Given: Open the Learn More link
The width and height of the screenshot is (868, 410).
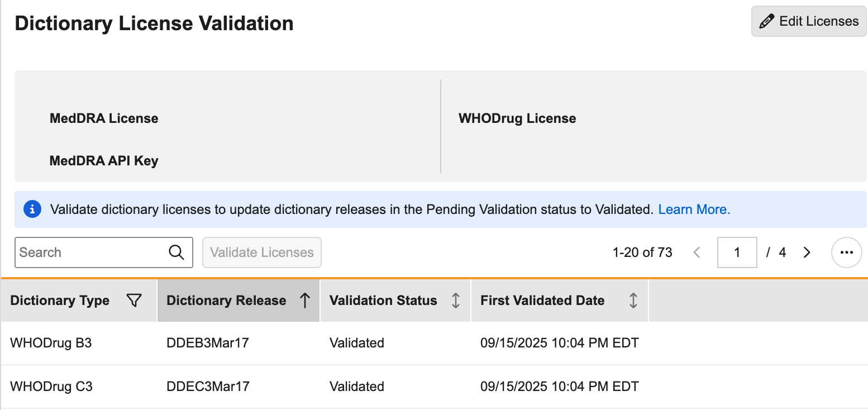Looking at the screenshot, I should 694,209.
